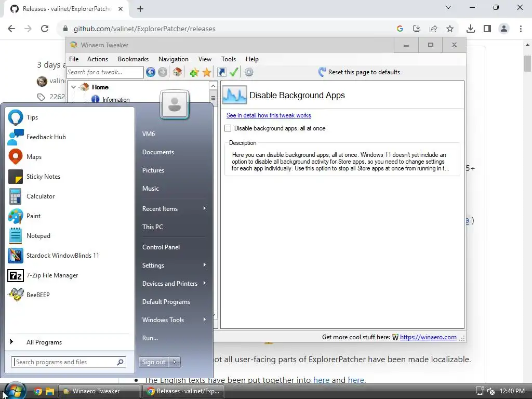Open the File menu in Winaero Tweaker
The image size is (532, 399).
(74, 59)
